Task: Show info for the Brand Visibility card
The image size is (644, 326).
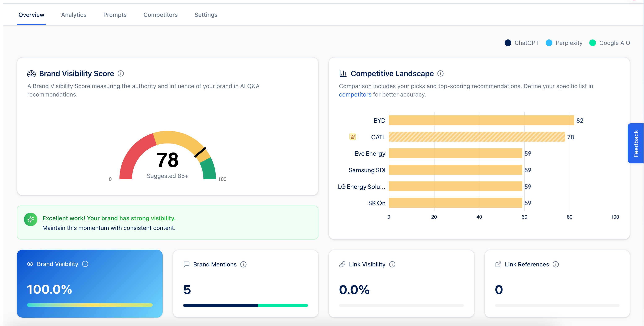Action: pyautogui.click(x=85, y=264)
